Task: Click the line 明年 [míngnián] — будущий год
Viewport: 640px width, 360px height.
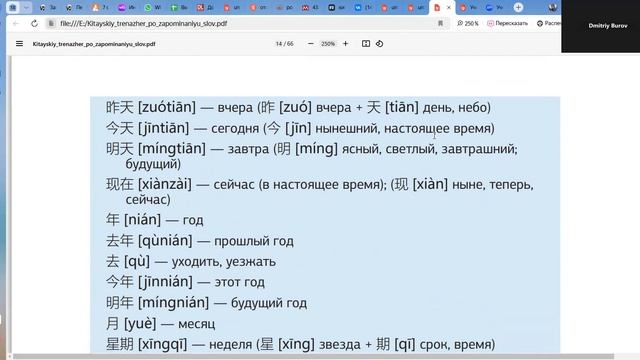Action: [x=206, y=303]
